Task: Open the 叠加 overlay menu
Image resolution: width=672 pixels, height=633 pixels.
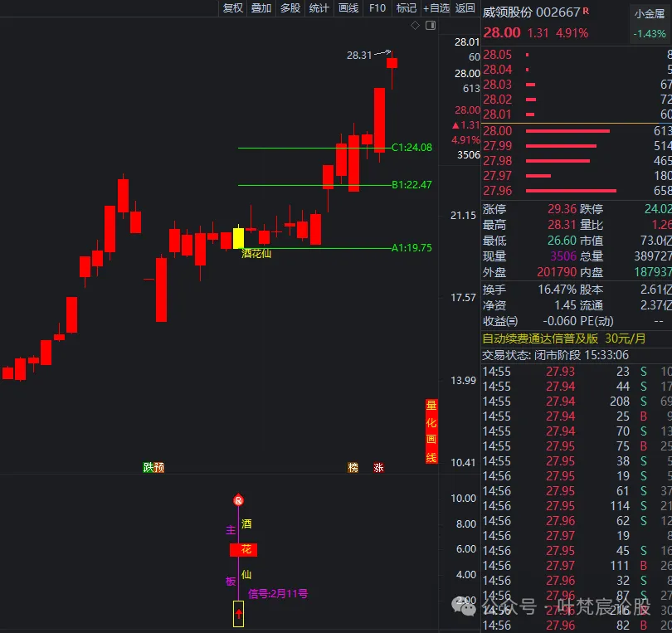Action: tap(261, 8)
